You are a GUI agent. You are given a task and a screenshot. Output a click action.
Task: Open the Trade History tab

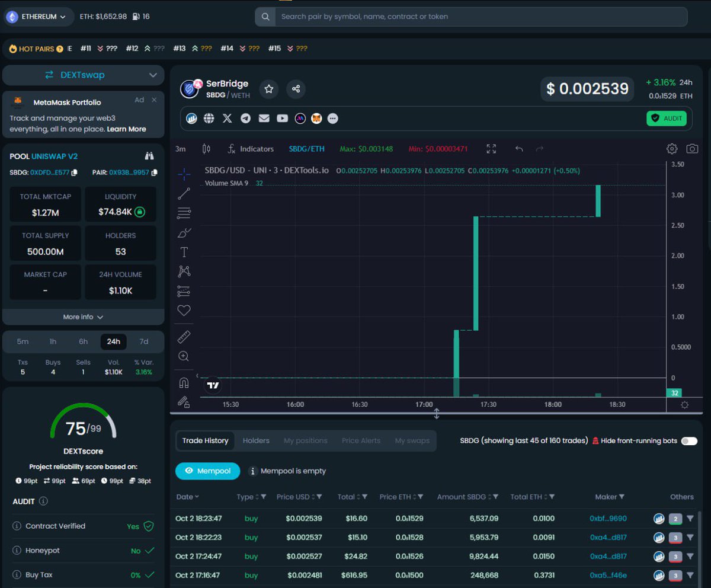[205, 441]
